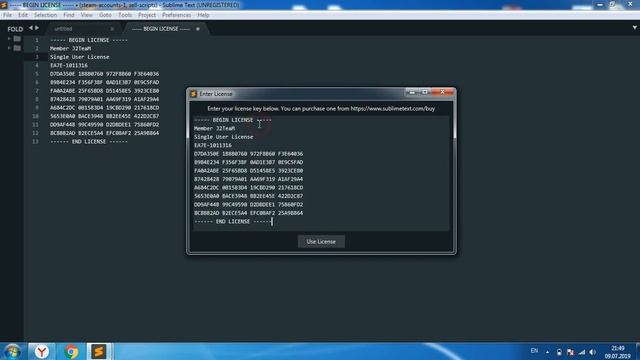
Task: Open the View menu
Action: click(87, 15)
